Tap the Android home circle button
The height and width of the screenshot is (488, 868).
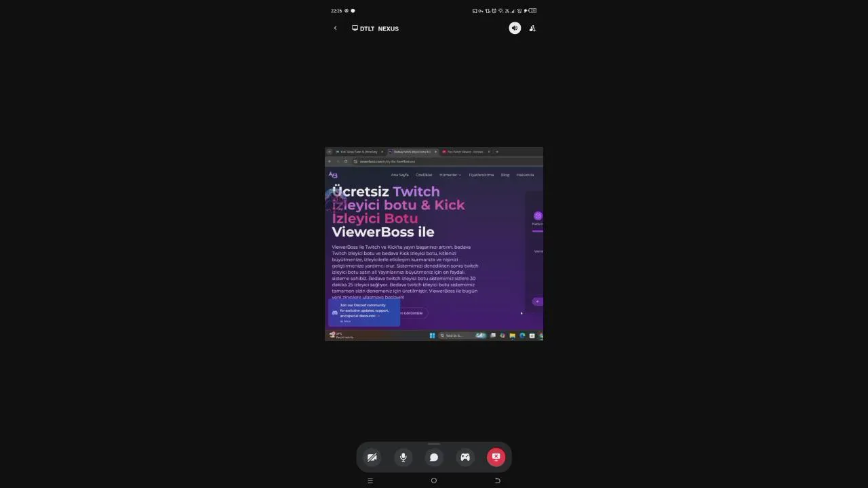pos(434,481)
